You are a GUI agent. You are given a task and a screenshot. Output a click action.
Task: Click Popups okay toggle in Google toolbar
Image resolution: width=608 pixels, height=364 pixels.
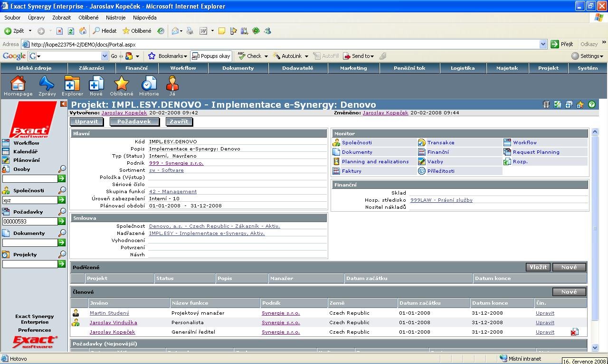click(x=211, y=56)
